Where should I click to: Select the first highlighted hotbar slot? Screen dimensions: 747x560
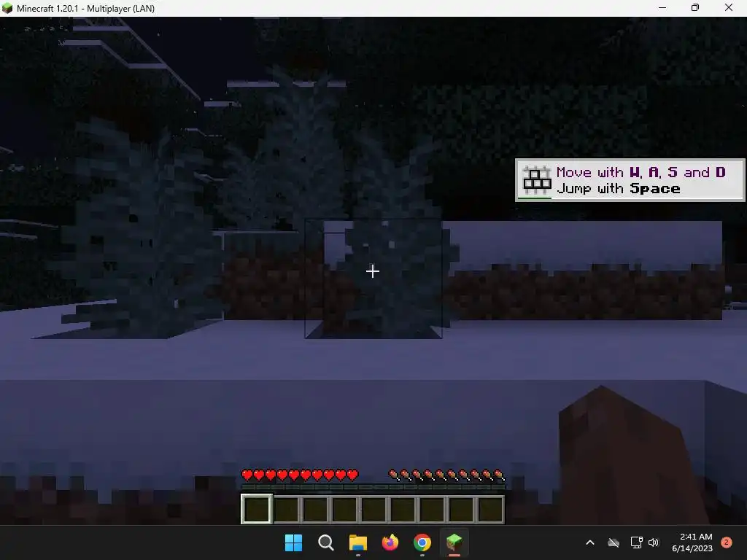point(257,509)
